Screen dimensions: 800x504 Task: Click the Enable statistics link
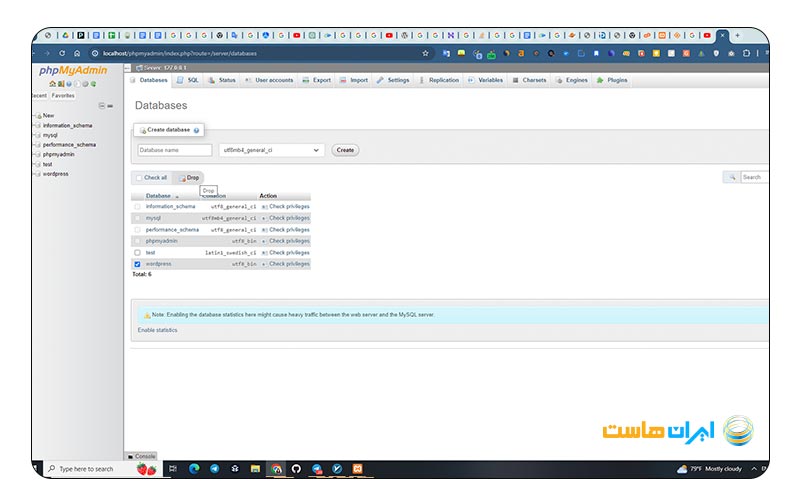coord(158,330)
